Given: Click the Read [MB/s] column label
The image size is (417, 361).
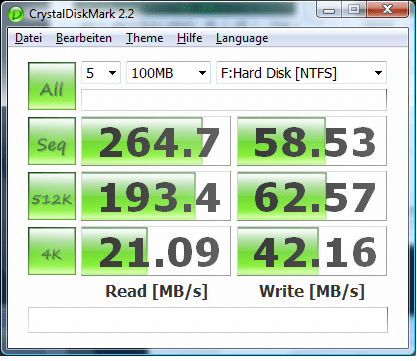Looking at the screenshot, I should pos(156,292).
